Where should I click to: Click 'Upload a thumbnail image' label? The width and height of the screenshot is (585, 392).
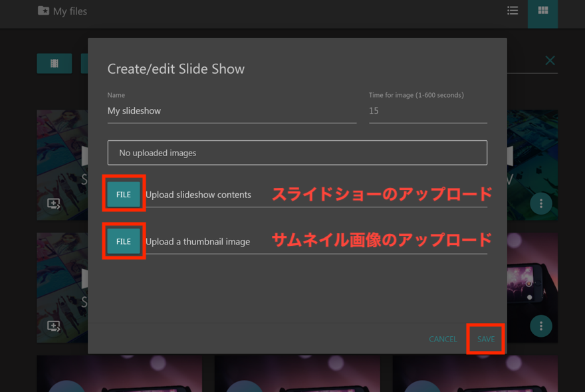click(x=197, y=242)
